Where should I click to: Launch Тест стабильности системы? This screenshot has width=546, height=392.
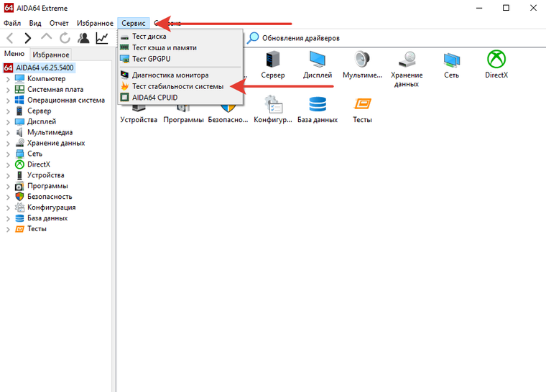(180, 86)
